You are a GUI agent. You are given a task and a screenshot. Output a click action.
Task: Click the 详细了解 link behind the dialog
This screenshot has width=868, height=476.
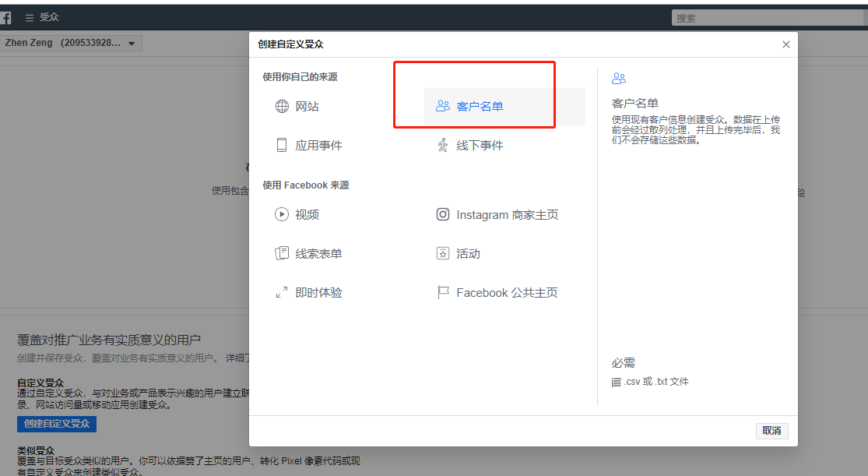(237, 358)
